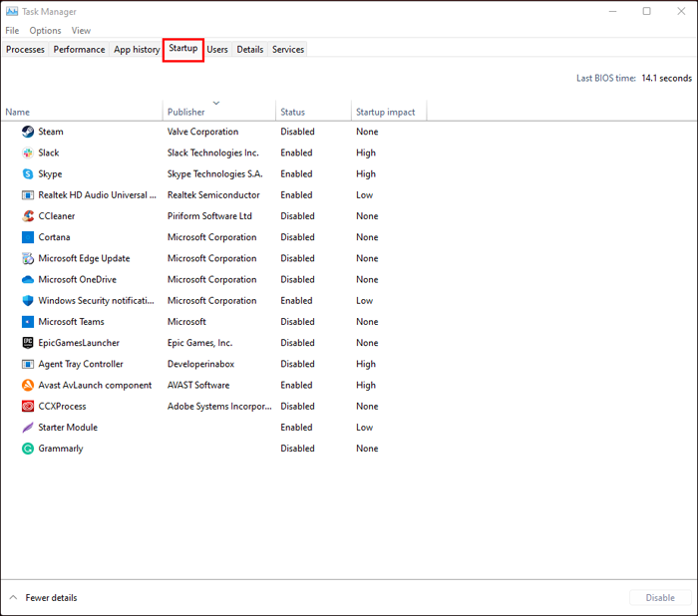Screen dimensions: 698x616
Task: Click the Task Manager title bar icon
Action: [12, 11]
